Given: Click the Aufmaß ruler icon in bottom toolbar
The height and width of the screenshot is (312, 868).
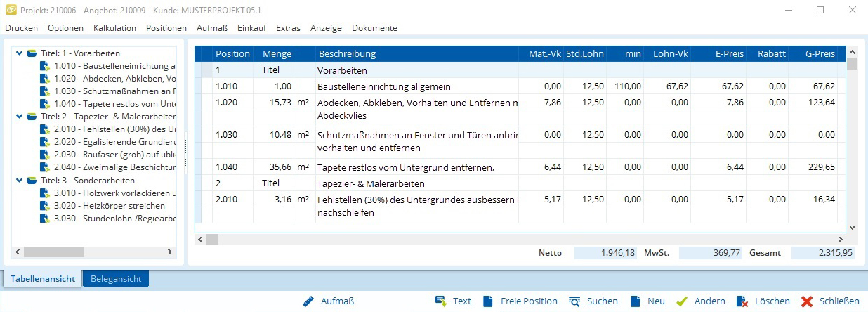Looking at the screenshot, I should 308,301.
